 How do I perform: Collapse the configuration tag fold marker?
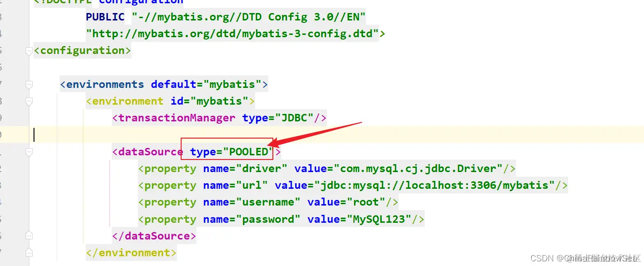pos(29,51)
